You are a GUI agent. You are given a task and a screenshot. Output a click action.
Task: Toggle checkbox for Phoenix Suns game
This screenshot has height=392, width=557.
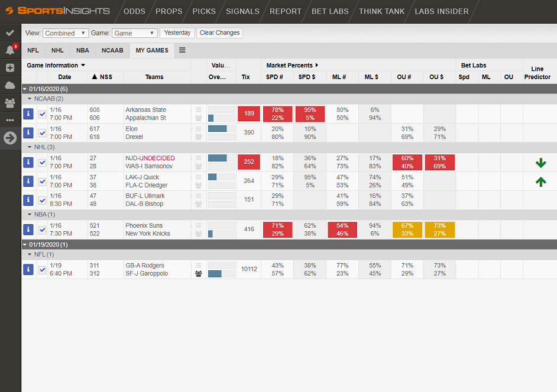coord(42,229)
